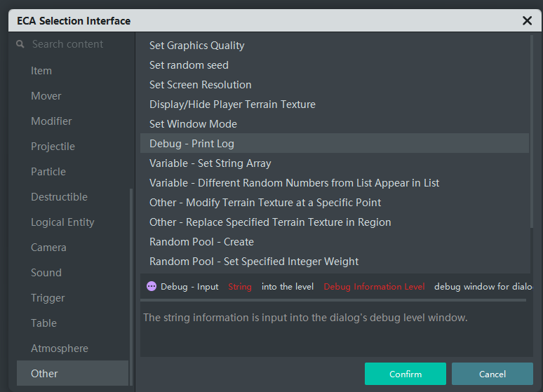The width and height of the screenshot is (543, 392).
Task: Click the purple Debug speech bubble icon
Action: 152,287
